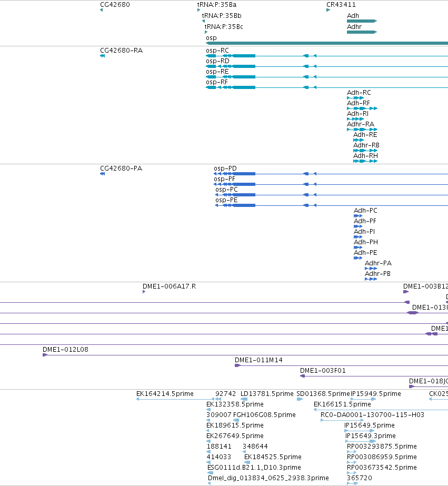Click the Adh-PF protein feature
Screen dimensions: 448x486
coord(358,226)
